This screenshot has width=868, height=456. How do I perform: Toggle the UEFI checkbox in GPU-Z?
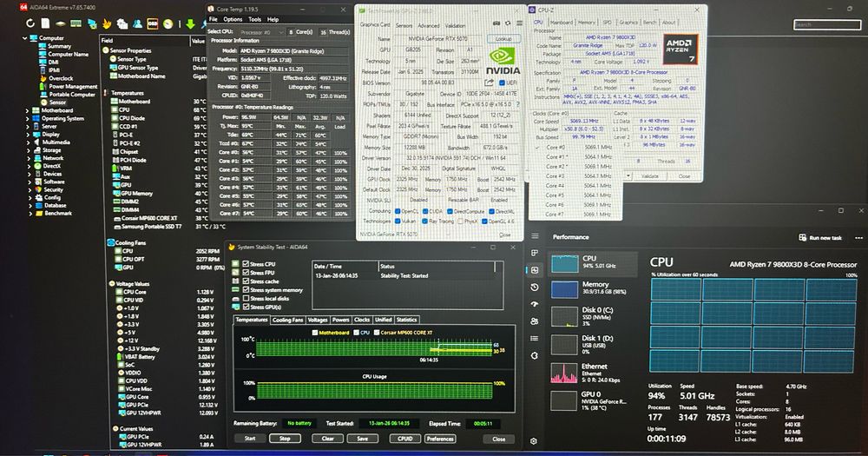pos(502,83)
